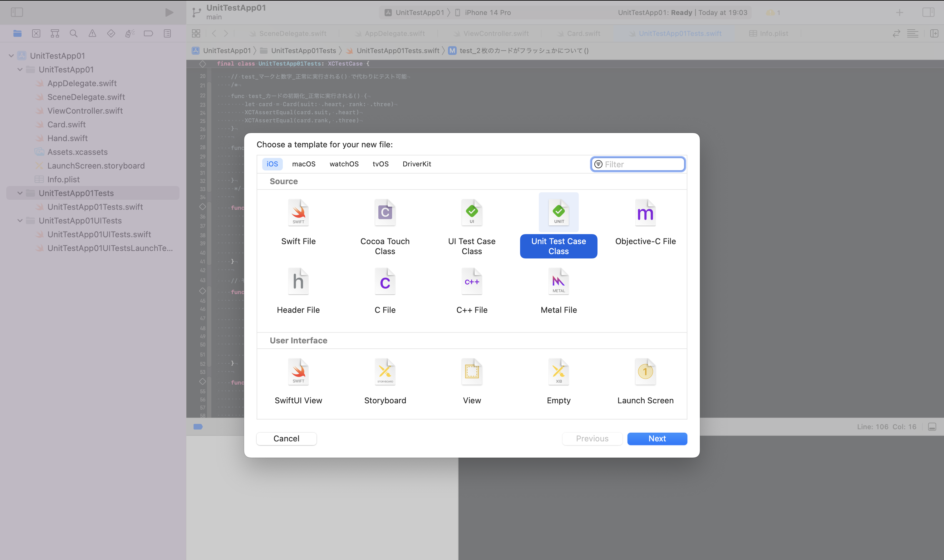
Task: Switch to the DriverKit platform tab
Action: click(x=416, y=164)
